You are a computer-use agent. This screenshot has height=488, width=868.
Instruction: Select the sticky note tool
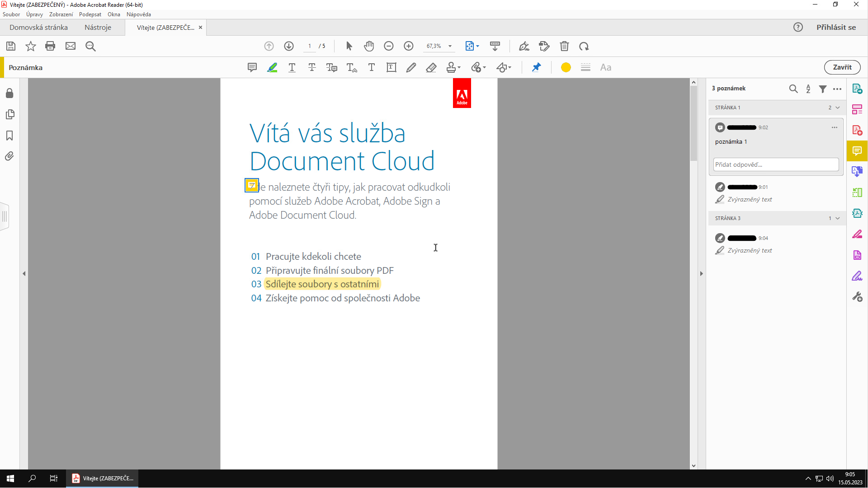(252, 67)
